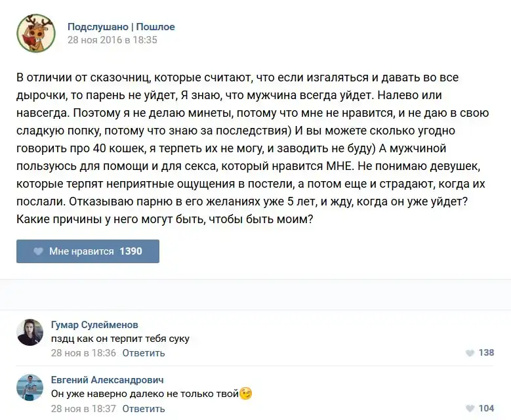Open Евгений Александрович's profile name link
The width and height of the screenshot is (511, 420).
[x=108, y=380]
